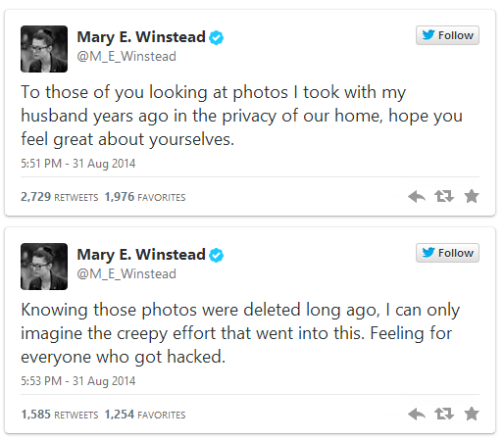The width and height of the screenshot is (504, 441).
Task: View the 1,585 retweets list
Action: click(x=60, y=415)
